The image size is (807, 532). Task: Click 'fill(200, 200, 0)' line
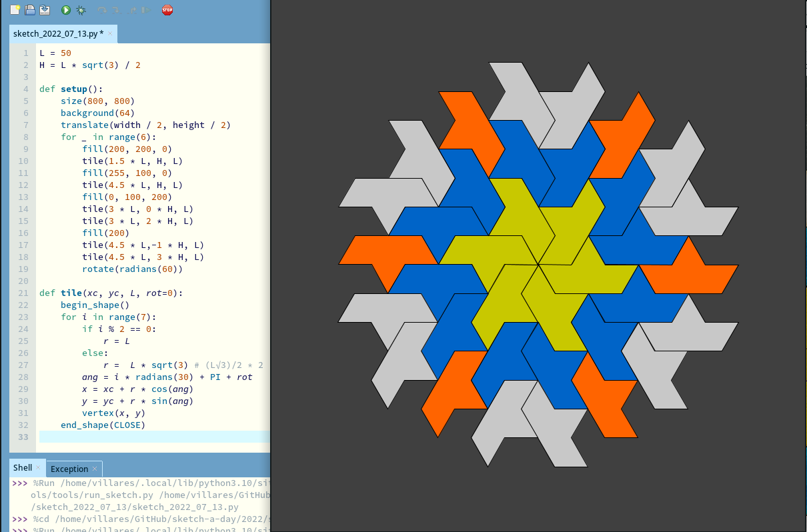(127, 149)
